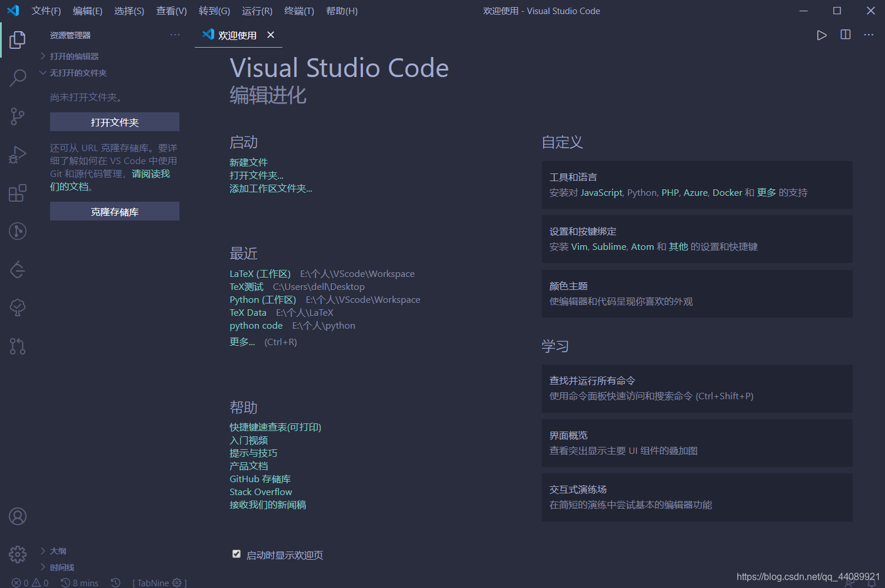Screen dimensions: 885x588
Task: Open the 颜色主题 card
Action: (x=697, y=293)
